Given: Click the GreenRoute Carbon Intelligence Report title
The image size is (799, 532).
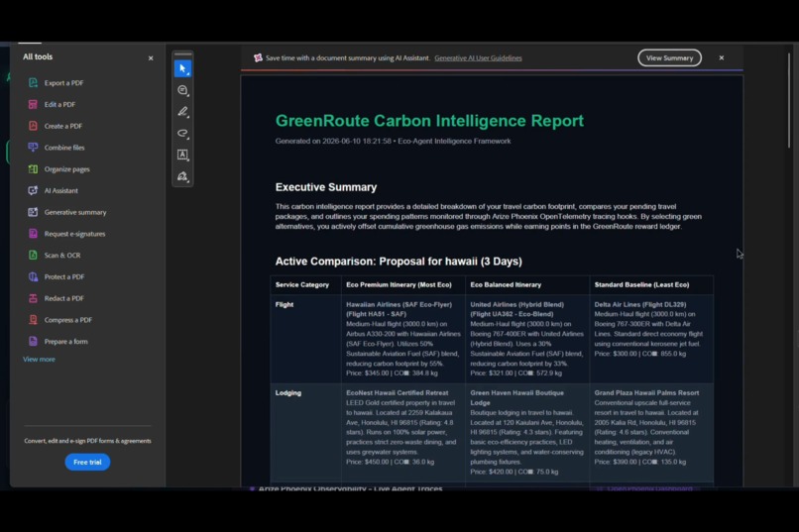Looking at the screenshot, I should click(429, 121).
